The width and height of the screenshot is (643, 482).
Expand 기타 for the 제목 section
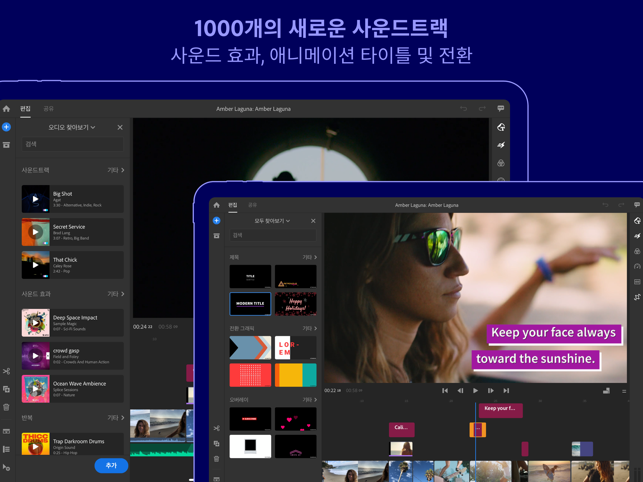[x=310, y=257]
